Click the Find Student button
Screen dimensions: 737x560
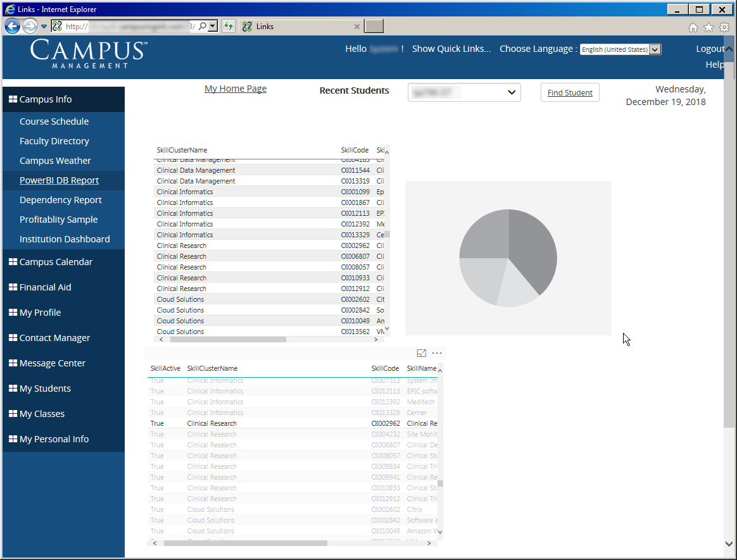click(x=569, y=92)
